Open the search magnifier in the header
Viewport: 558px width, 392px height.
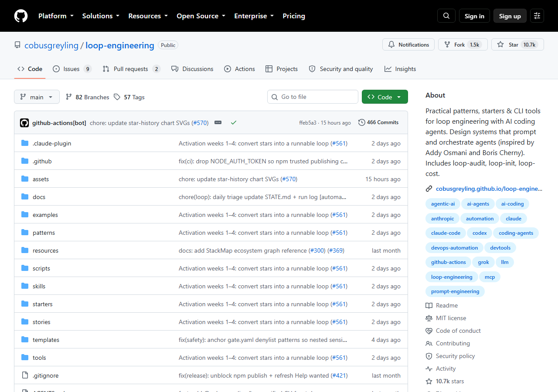(446, 16)
